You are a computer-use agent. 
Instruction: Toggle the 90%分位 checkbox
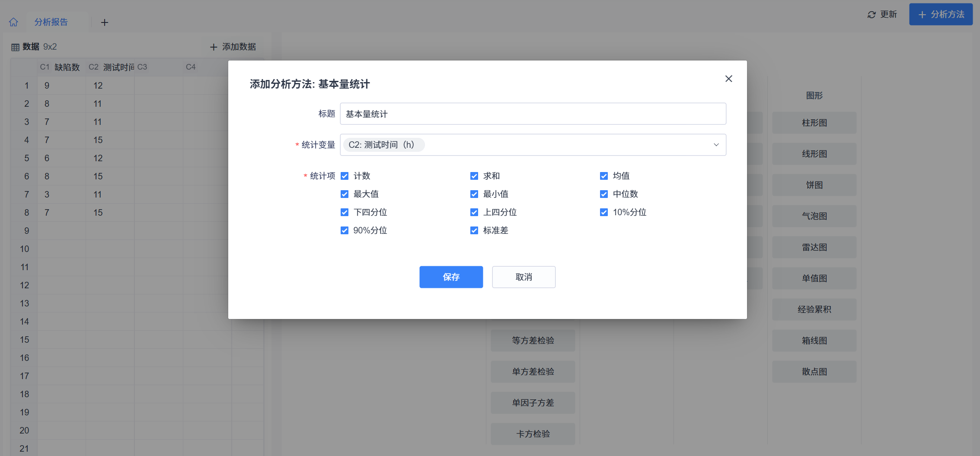click(345, 230)
